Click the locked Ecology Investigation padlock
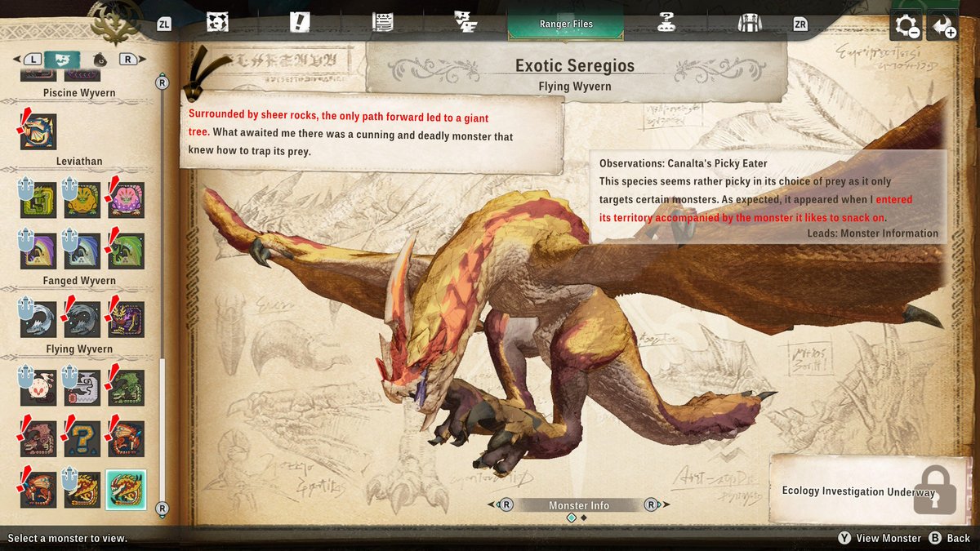The width and height of the screenshot is (980, 551). coord(934,491)
